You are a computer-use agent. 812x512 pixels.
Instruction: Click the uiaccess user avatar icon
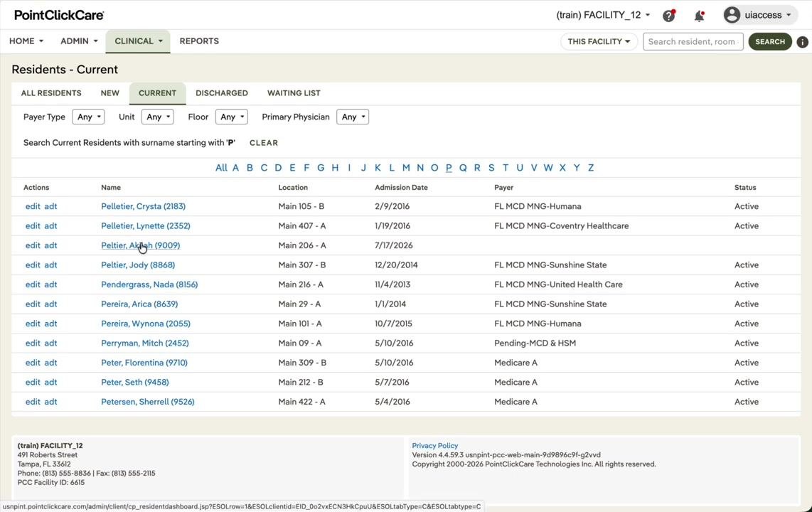732,15
